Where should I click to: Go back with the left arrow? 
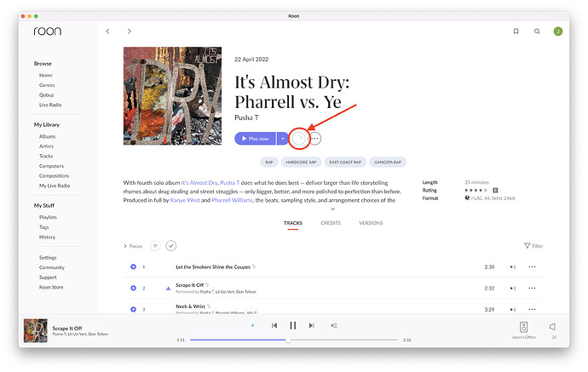107,31
